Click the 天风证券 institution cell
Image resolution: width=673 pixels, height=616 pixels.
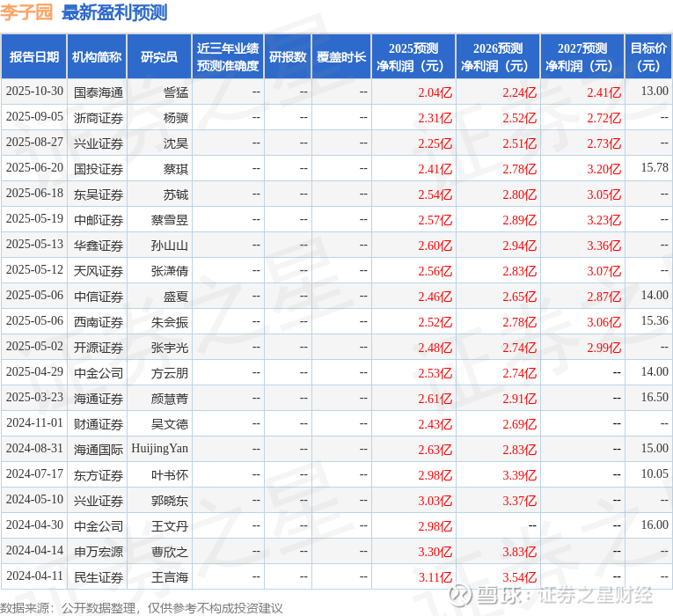(99, 271)
